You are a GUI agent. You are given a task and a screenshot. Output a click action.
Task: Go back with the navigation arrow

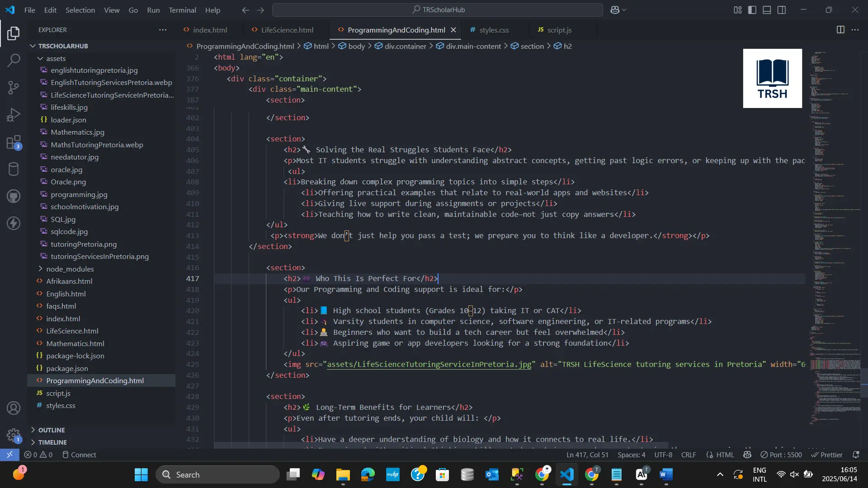click(245, 10)
